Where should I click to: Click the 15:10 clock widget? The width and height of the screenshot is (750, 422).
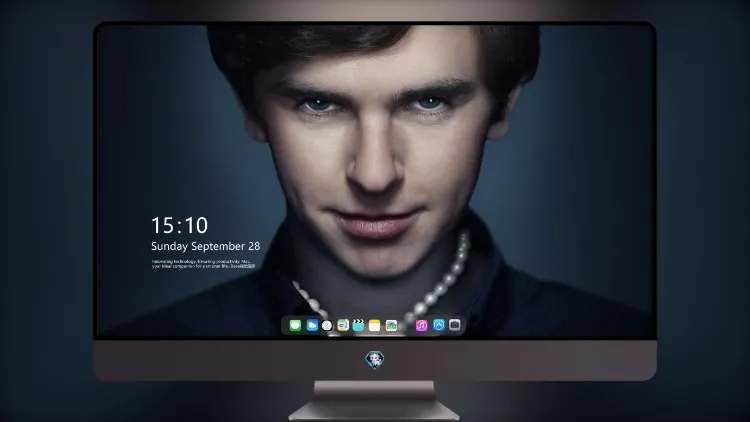coord(179,225)
